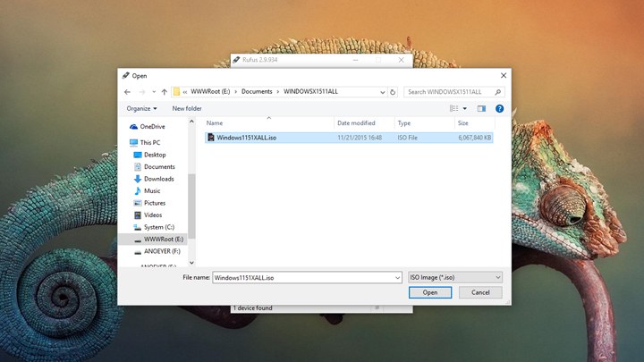Click the OneDrive cloud icon

[x=133, y=127]
